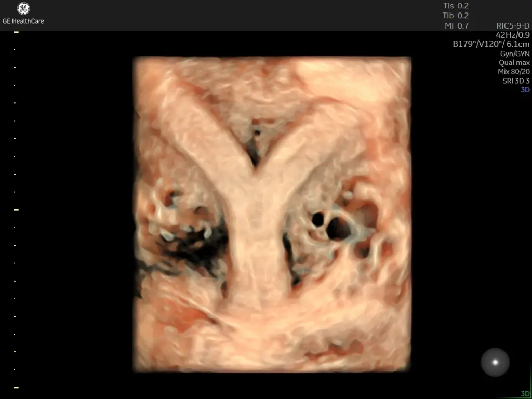Viewport: 532px width, 399px height.
Task: Click the MI 0.7 value
Action: (x=457, y=26)
